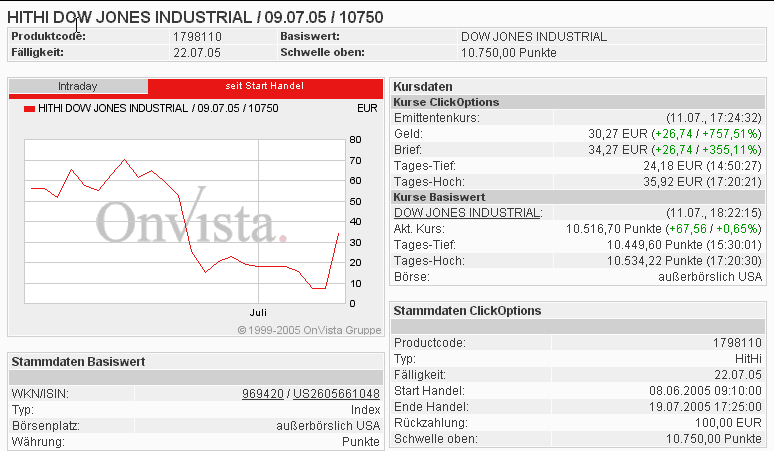
Task: Click ClickOptions Tages-Tief value 24,18 EUR
Action: (x=673, y=165)
